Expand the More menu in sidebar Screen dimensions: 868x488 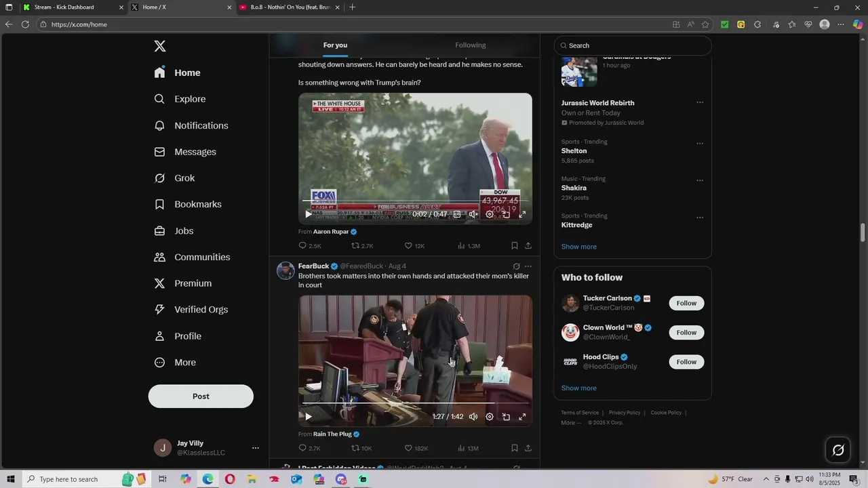(x=176, y=363)
